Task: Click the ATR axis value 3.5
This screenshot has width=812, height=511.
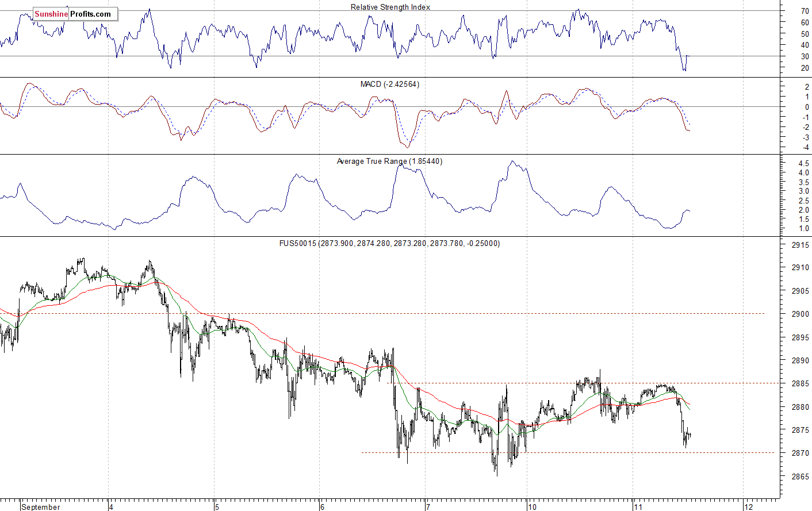Action: pyautogui.click(x=804, y=182)
